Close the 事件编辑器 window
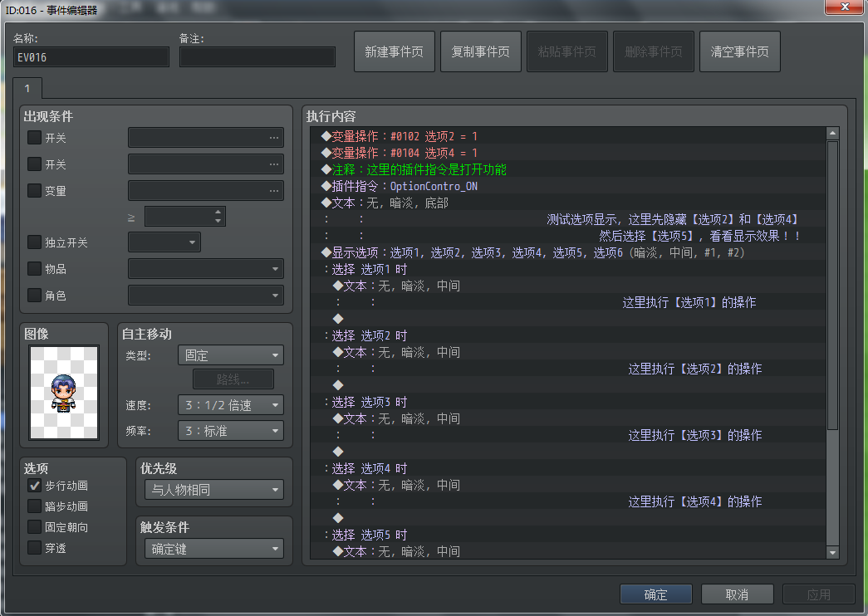Viewport: 868px width, 616px height. (844, 7)
